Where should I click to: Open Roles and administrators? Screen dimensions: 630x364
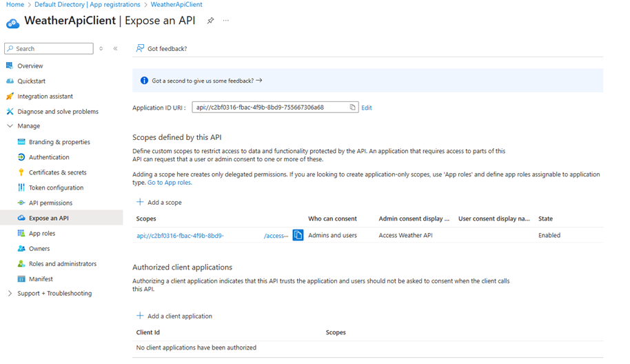[x=63, y=264]
